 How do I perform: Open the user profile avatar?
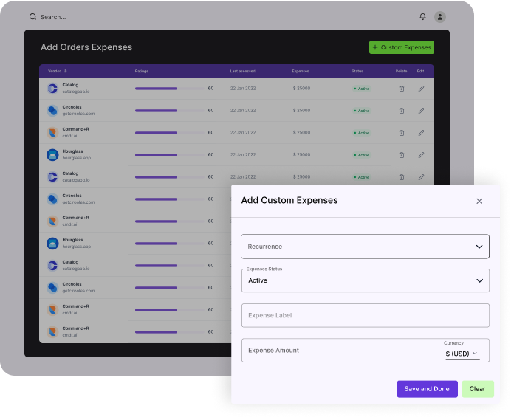pos(440,16)
